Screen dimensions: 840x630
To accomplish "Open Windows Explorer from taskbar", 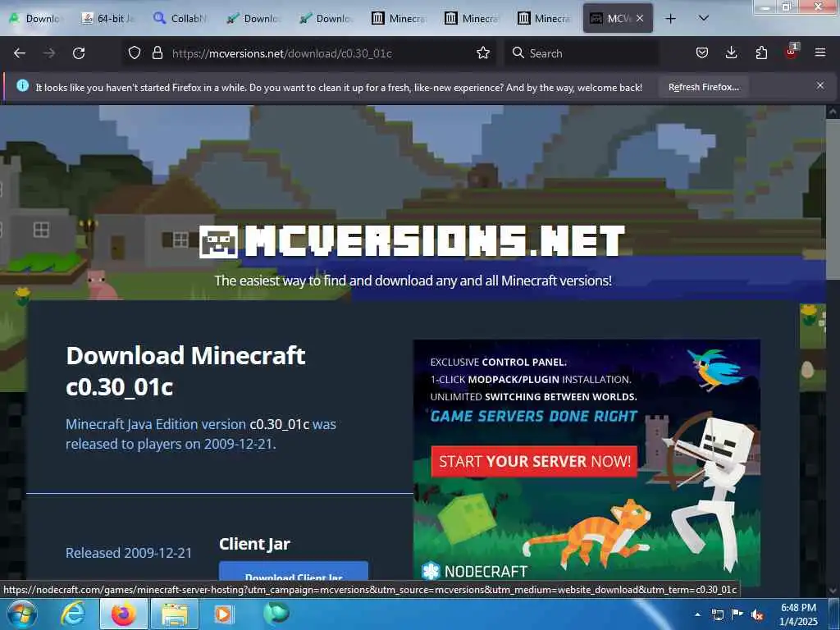I will [x=175, y=614].
